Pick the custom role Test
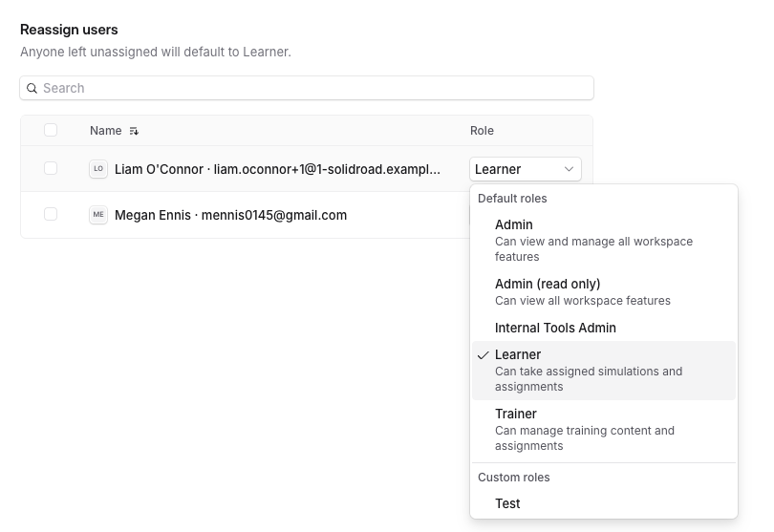 click(x=604, y=503)
